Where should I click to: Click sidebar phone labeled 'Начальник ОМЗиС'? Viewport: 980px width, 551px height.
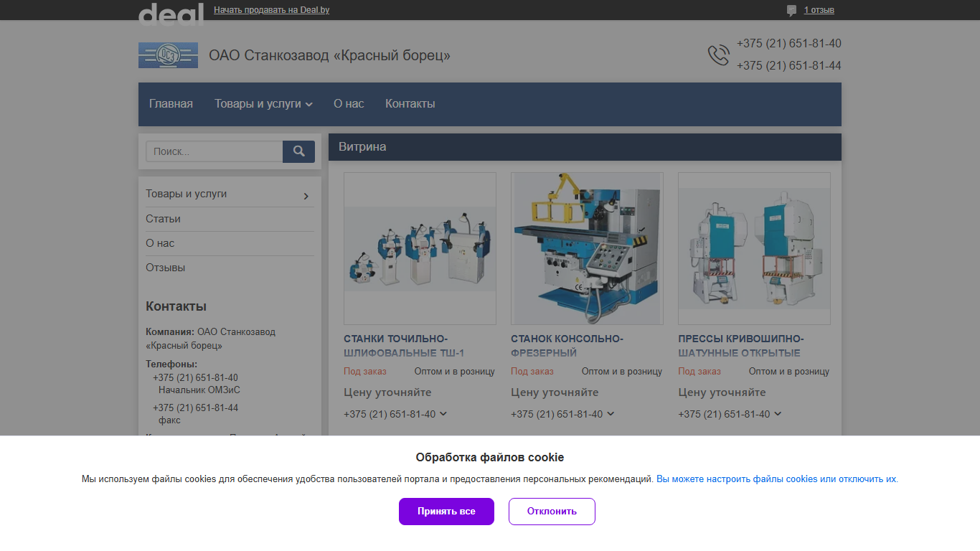[x=195, y=378]
